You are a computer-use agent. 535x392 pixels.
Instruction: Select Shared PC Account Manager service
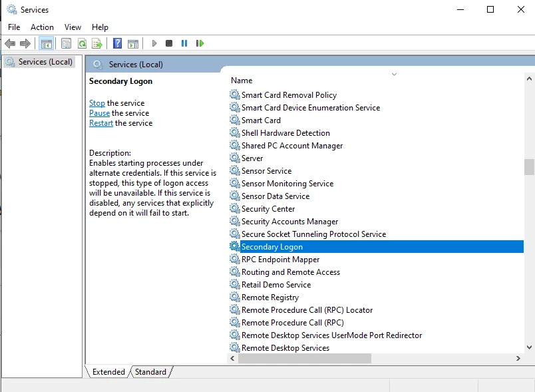tap(376, 145)
